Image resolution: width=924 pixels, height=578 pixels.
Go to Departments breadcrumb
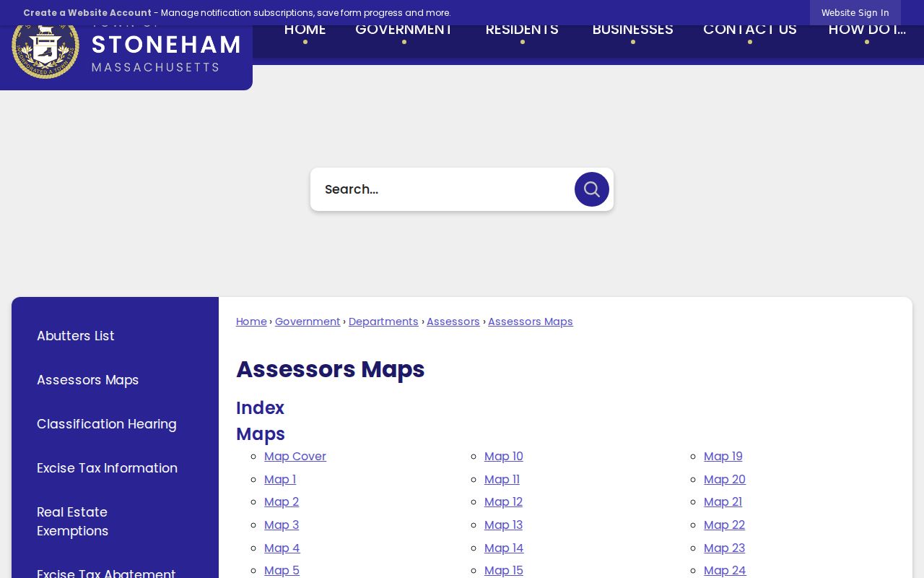pos(383,322)
